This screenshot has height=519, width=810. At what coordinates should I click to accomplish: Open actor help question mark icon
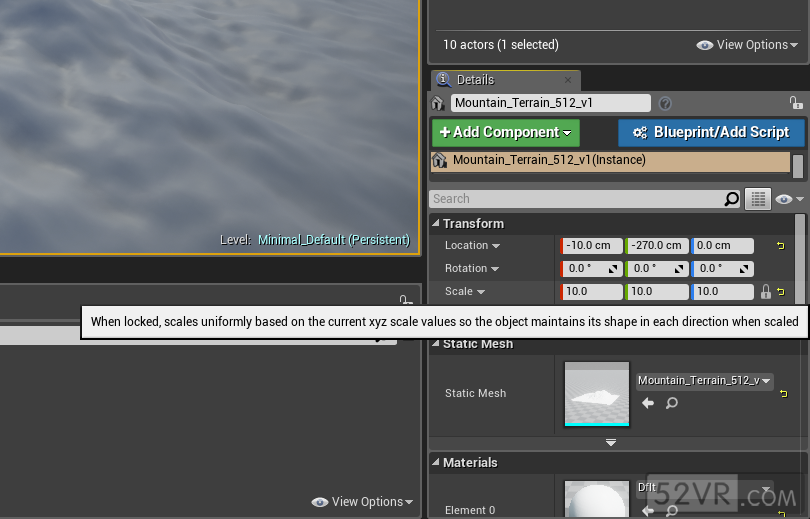click(665, 104)
